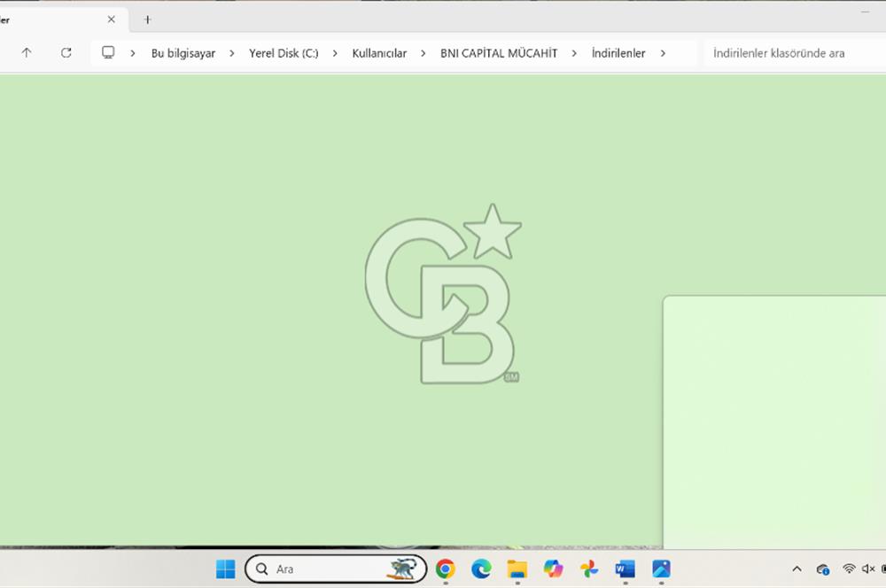Open Copilot from the taskbar

click(554, 569)
